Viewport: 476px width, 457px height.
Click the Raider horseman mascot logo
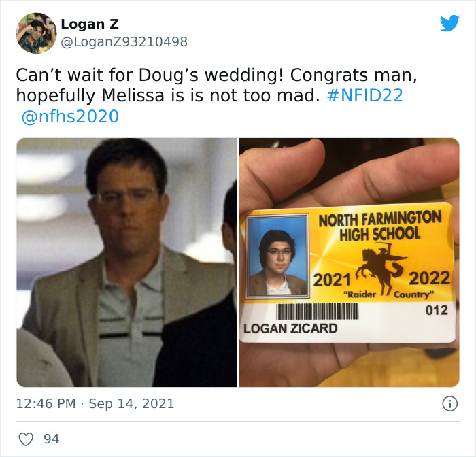pos(382,268)
